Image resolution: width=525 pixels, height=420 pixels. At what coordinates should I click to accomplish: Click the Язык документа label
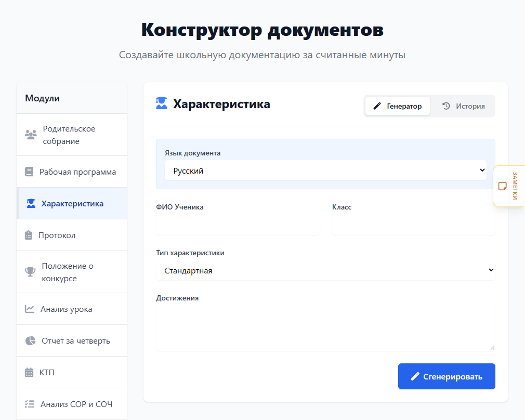(192, 153)
